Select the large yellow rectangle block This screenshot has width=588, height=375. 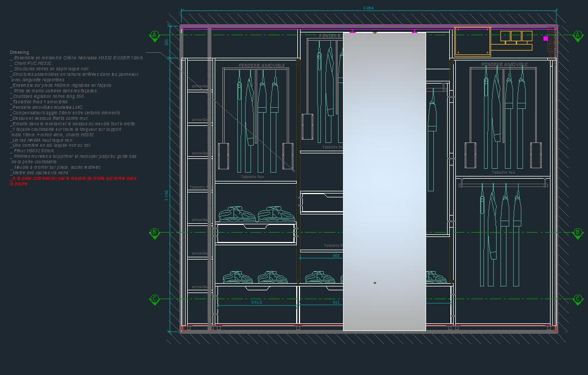(x=472, y=41)
